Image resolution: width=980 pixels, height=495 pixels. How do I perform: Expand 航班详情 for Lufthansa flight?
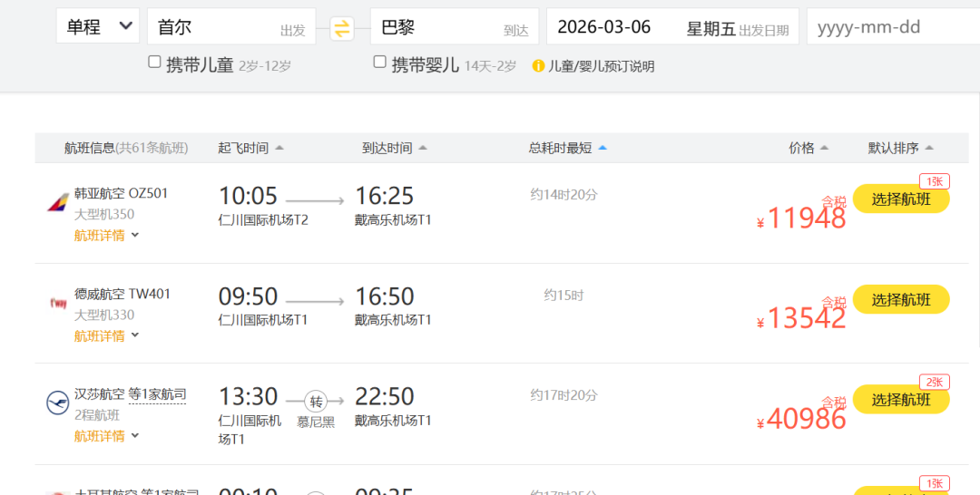[106, 436]
